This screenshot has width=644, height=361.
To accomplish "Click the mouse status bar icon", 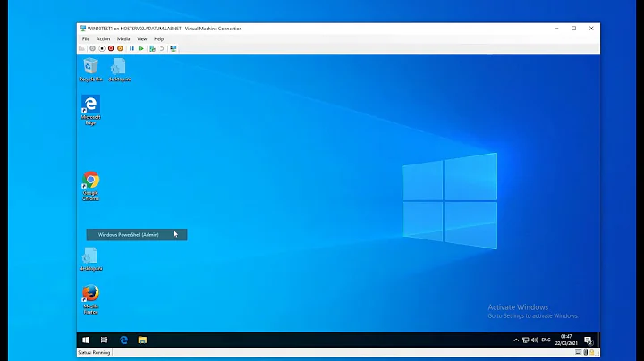I will pyautogui.click(x=585, y=352).
